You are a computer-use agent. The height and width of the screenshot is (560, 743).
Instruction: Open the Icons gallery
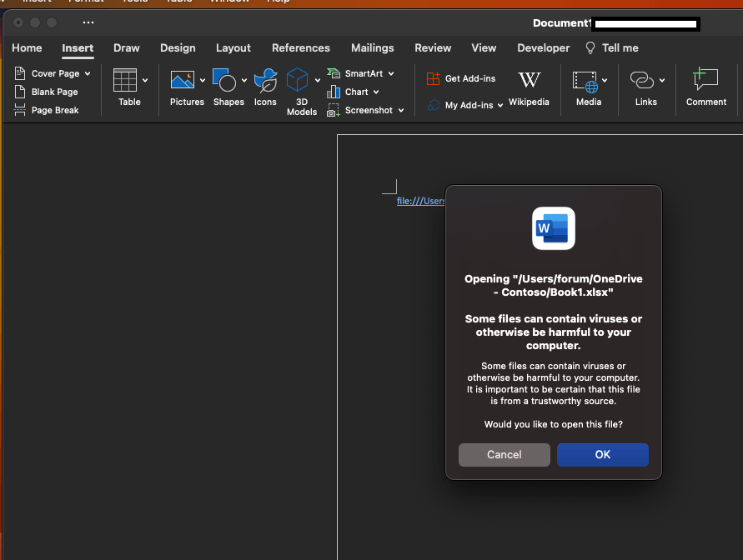coord(265,87)
